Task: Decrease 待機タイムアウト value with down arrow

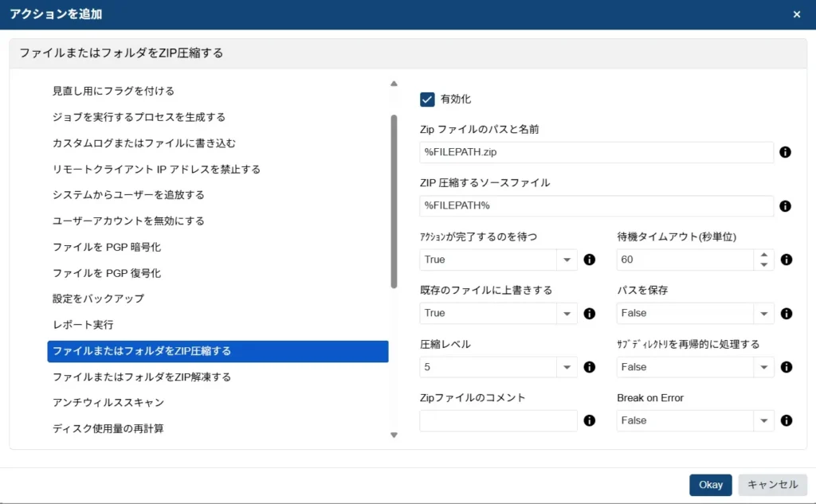Action: (x=763, y=265)
